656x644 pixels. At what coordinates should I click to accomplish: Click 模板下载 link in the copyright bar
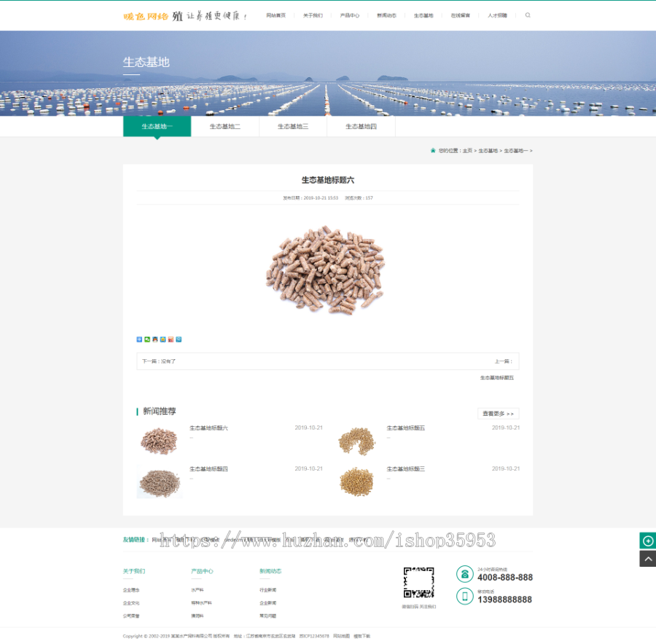pos(362,636)
